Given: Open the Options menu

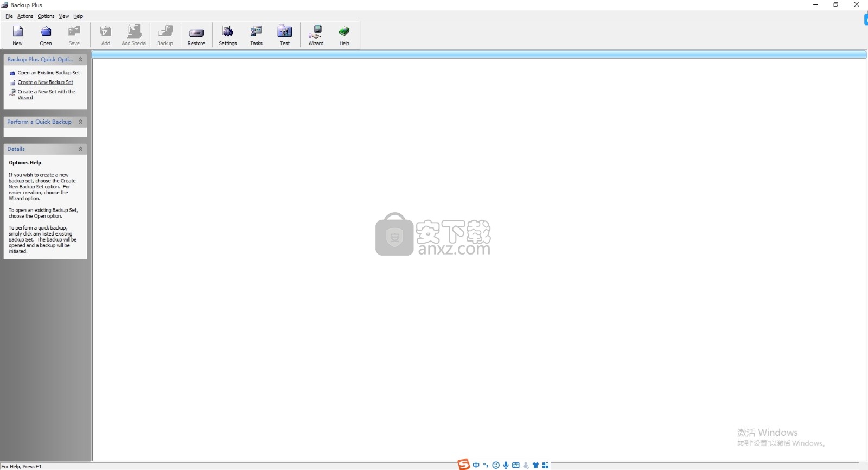Looking at the screenshot, I should pos(46,16).
